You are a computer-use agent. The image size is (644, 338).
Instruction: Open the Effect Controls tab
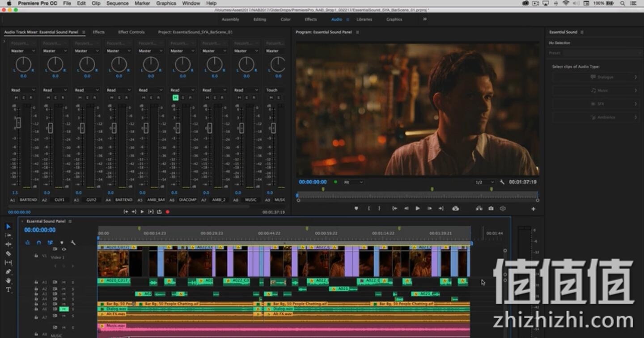131,32
